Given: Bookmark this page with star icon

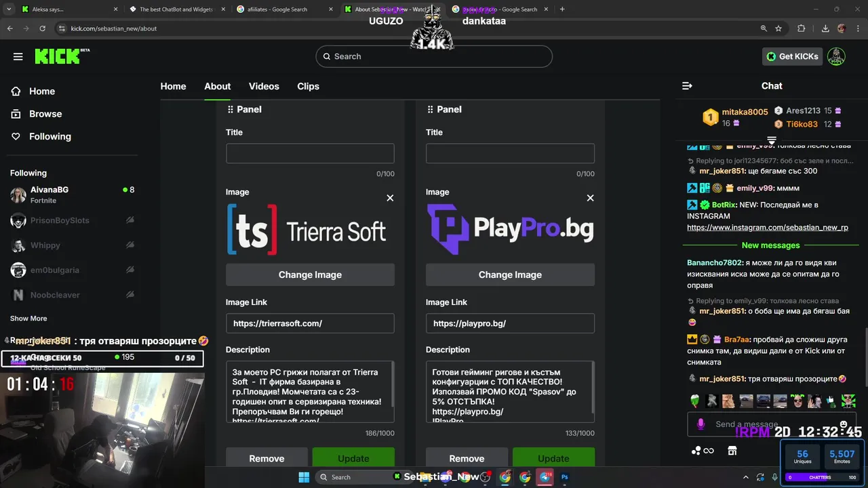Looking at the screenshot, I should [x=778, y=28].
